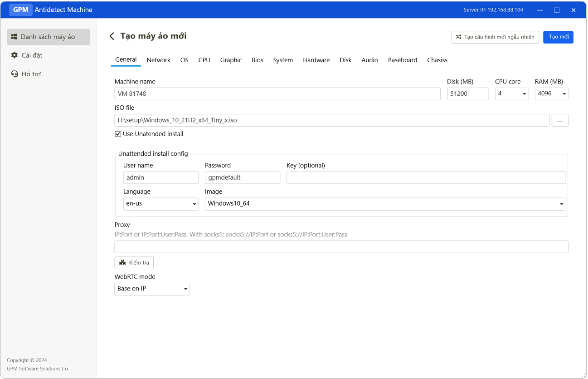
Task: Switch to the Network tab
Action: click(x=158, y=60)
